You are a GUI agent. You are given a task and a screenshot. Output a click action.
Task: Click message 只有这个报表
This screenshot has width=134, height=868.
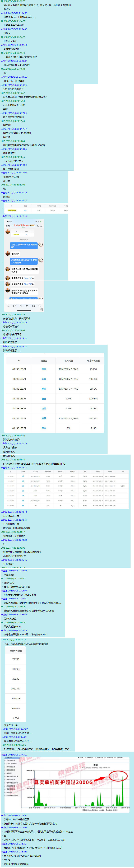[10, 447]
